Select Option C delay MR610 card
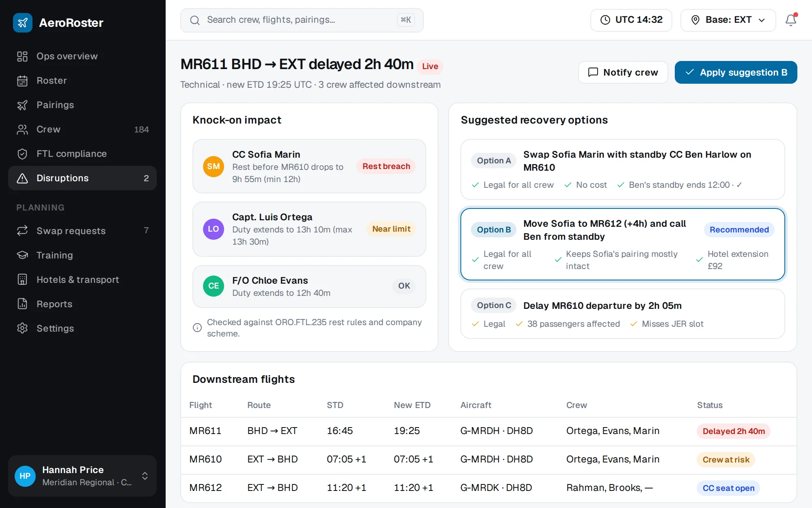The height and width of the screenshot is (508, 812). [x=622, y=314]
